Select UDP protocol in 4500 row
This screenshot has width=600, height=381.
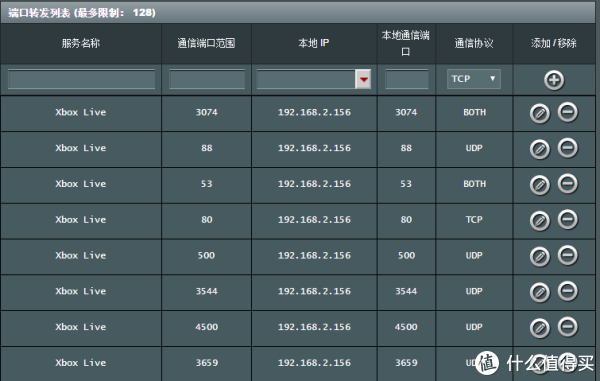(x=474, y=327)
